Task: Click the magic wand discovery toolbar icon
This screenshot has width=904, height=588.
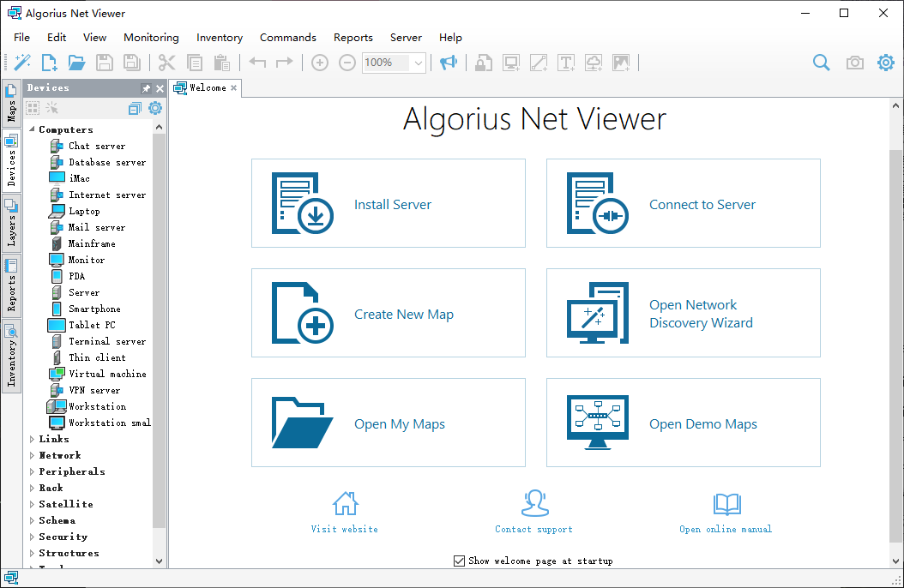Action: 22,63
